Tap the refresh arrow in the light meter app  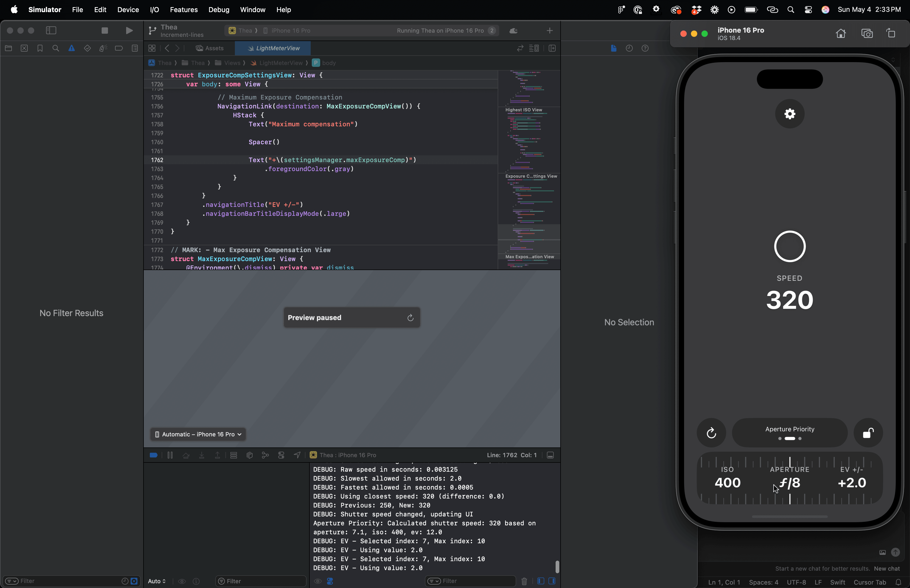tap(711, 433)
